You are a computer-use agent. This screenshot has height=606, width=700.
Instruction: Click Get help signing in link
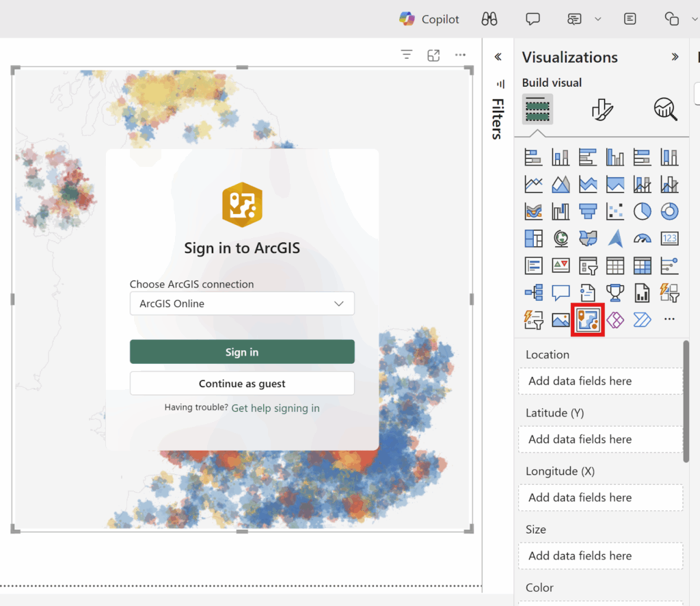point(275,408)
